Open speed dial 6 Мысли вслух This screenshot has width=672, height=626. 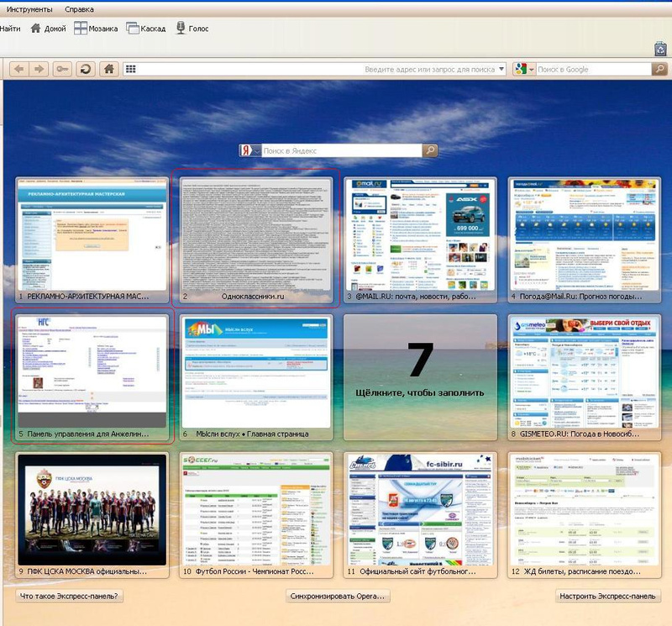(256, 377)
